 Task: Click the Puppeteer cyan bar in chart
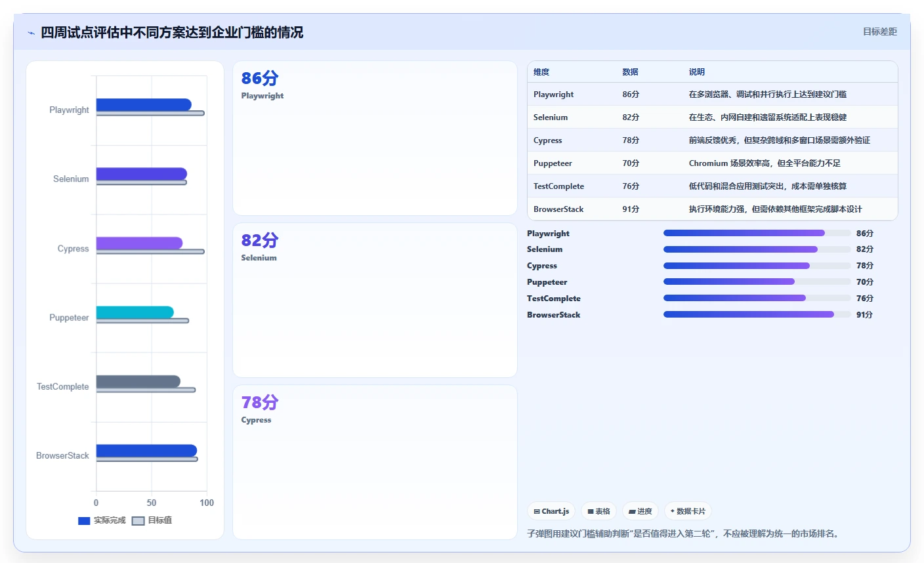(x=135, y=312)
